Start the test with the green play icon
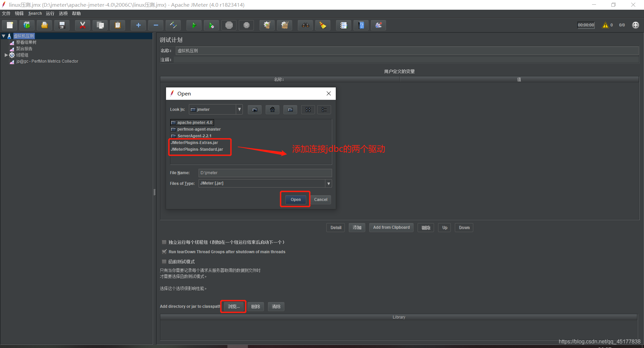644x348 pixels. click(x=194, y=25)
